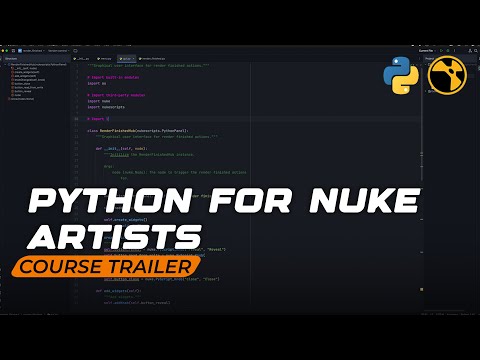The height and width of the screenshot is (360, 480).
Task: Click the yellow warning marker in scrollbar gutter
Action: [x=421, y=289]
